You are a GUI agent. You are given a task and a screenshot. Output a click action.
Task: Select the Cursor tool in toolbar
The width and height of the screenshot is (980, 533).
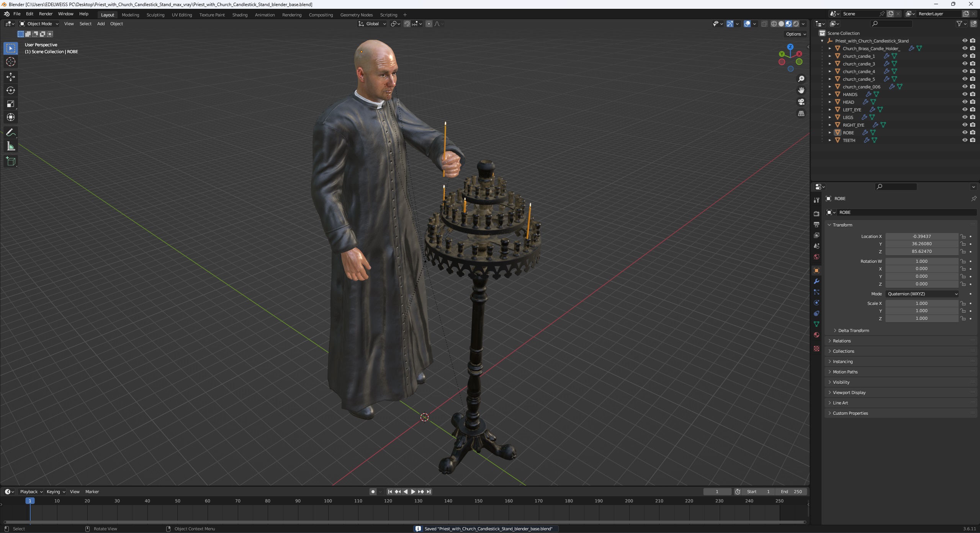tap(11, 62)
